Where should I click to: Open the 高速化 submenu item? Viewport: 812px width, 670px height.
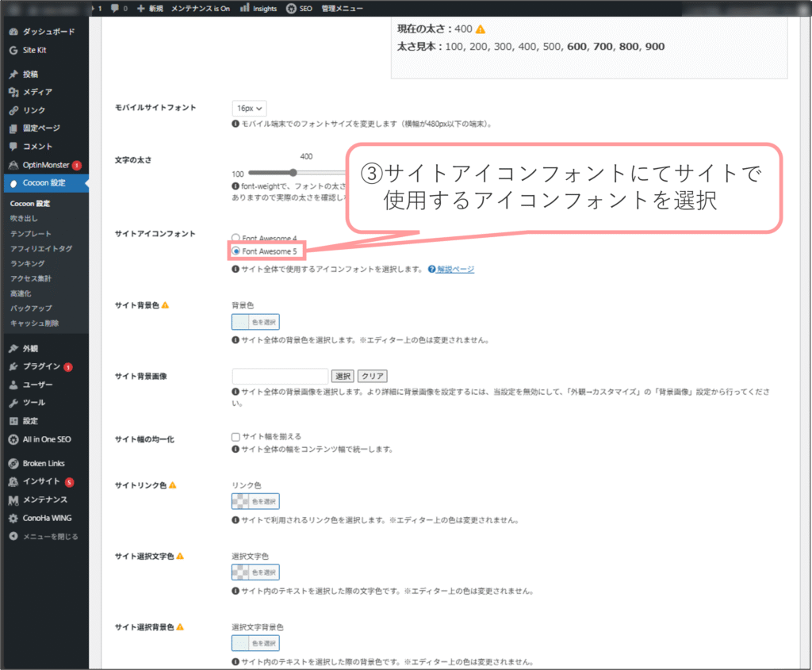pos(21,293)
